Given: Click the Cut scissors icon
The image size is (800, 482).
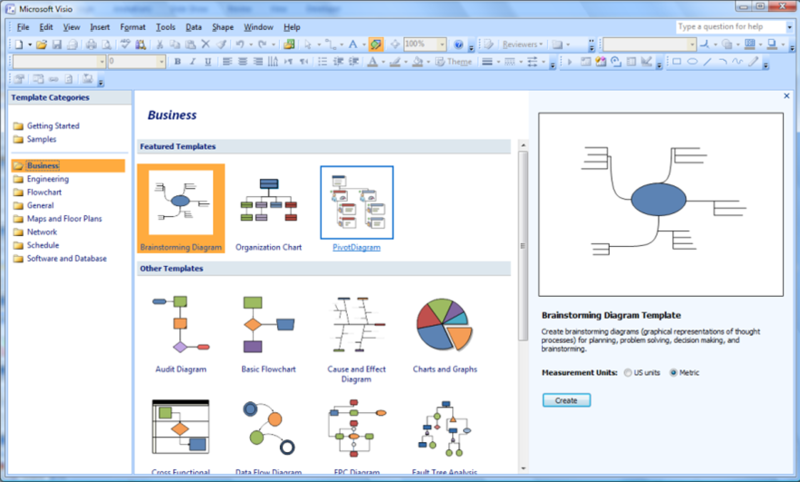Looking at the screenshot, I should (x=160, y=44).
